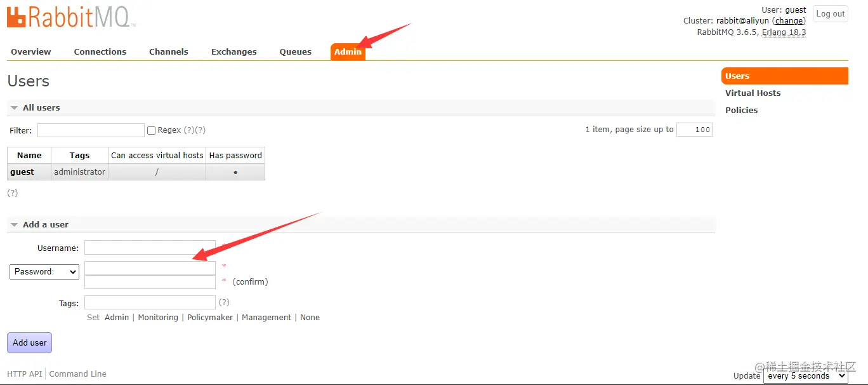Edit the page size field
The height and width of the screenshot is (385, 868).
(694, 130)
